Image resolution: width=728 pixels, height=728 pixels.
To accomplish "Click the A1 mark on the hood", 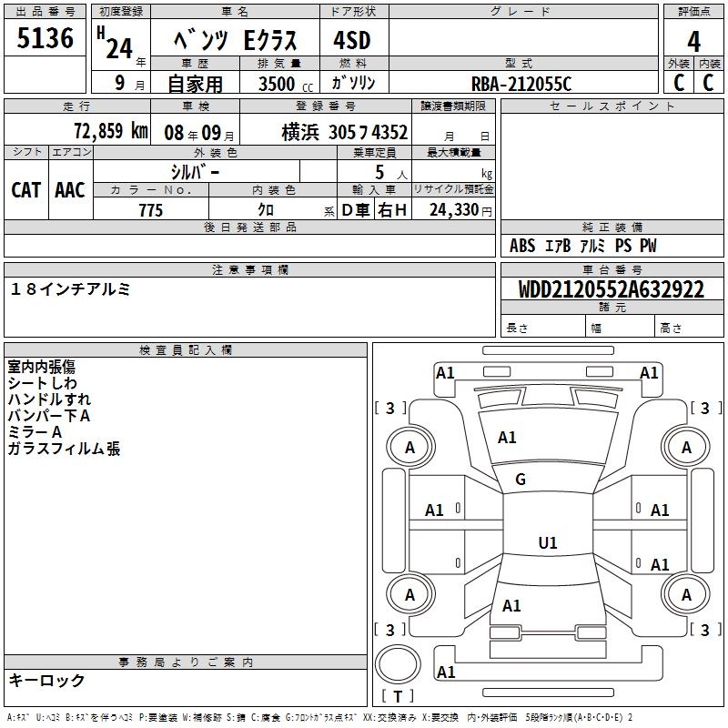I will pyautogui.click(x=507, y=438).
